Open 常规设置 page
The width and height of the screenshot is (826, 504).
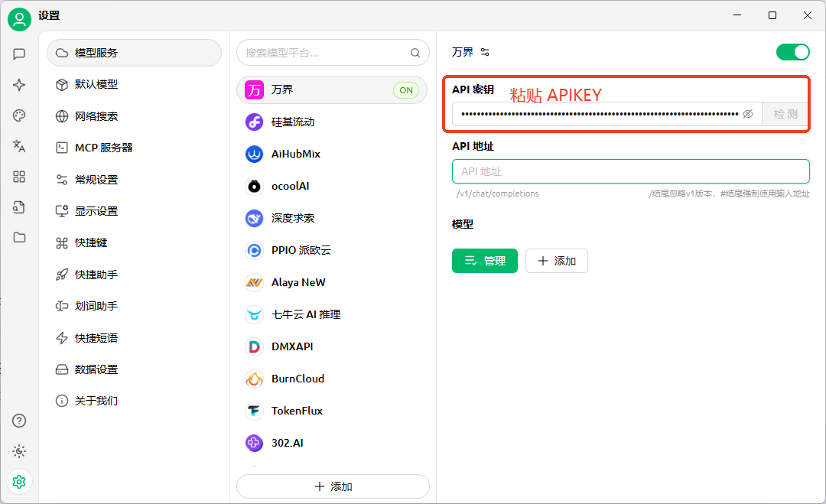tap(135, 180)
